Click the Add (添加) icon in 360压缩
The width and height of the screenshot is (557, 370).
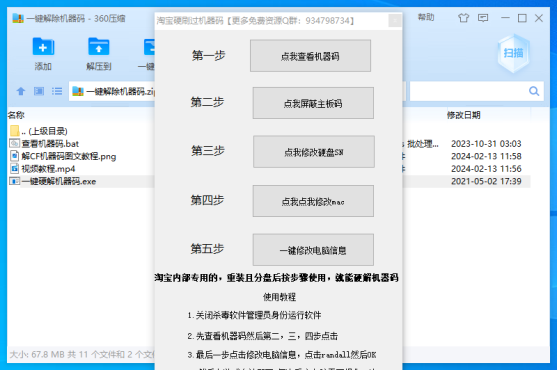coord(43,47)
